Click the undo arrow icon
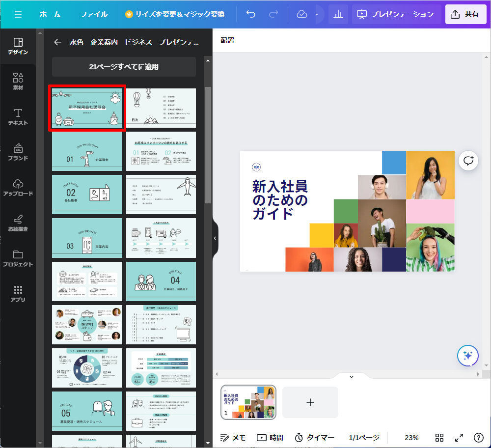 coord(251,14)
